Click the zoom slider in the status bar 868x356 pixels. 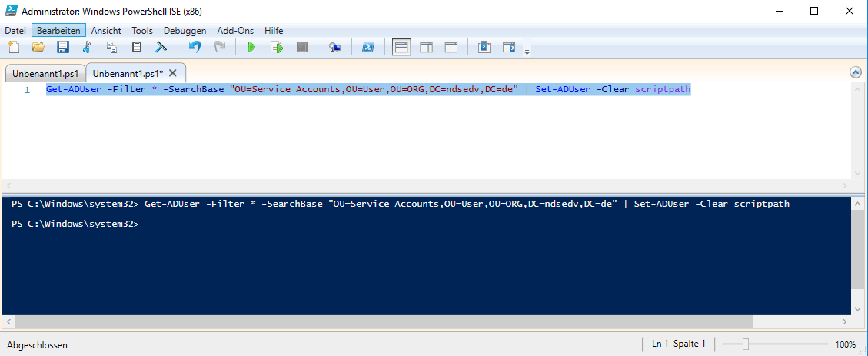tap(745, 344)
